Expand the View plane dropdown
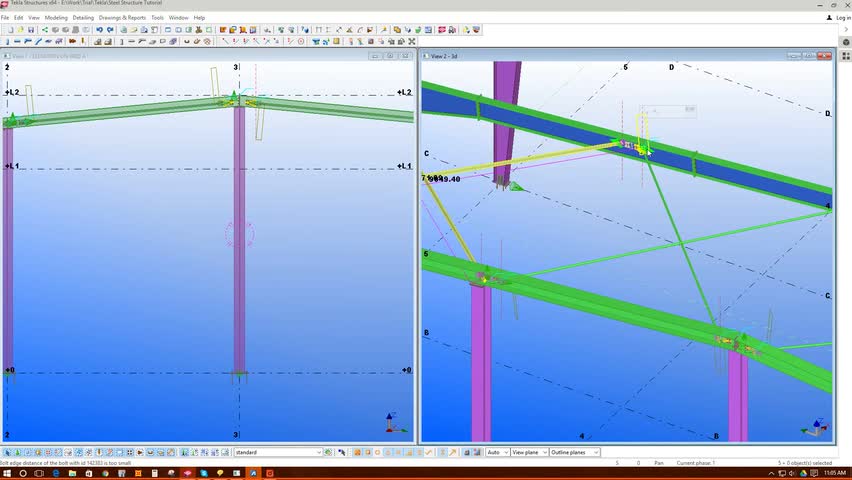The image size is (852, 480). point(542,453)
